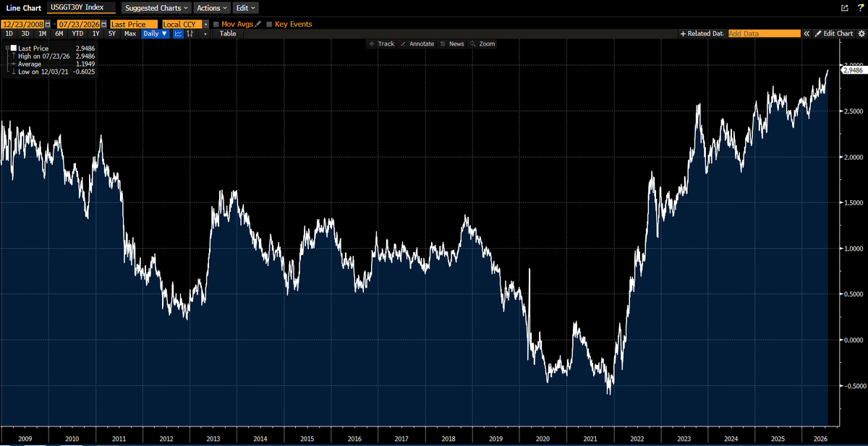868x446 pixels.
Task: Click the Add Data input field
Action: [x=764, y=33]
